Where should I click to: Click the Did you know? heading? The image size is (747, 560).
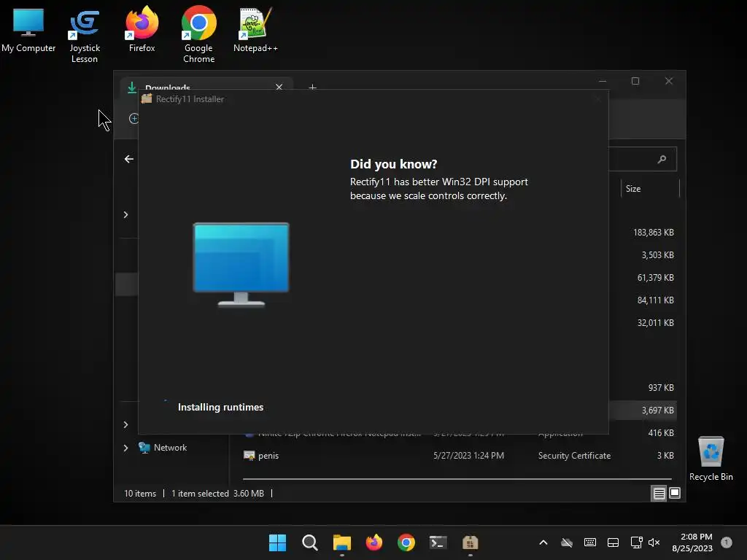click(393, 164)
